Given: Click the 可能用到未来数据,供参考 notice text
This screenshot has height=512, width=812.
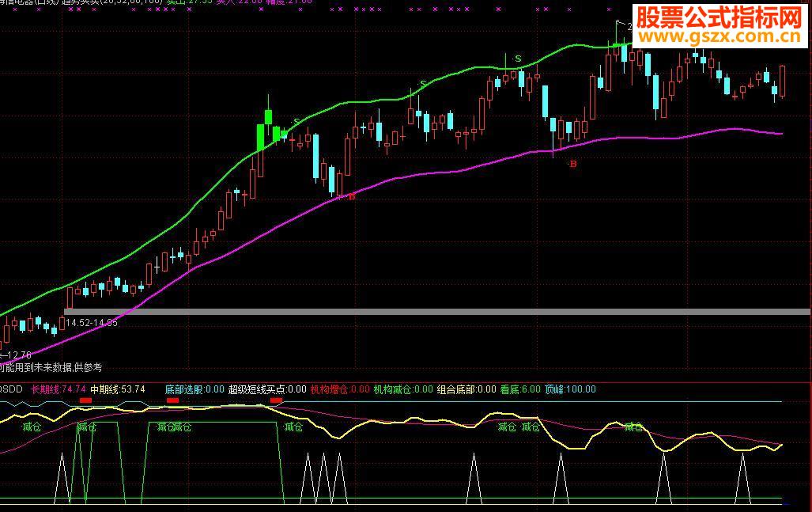Looking at the screenshot, I should point(51,367).
